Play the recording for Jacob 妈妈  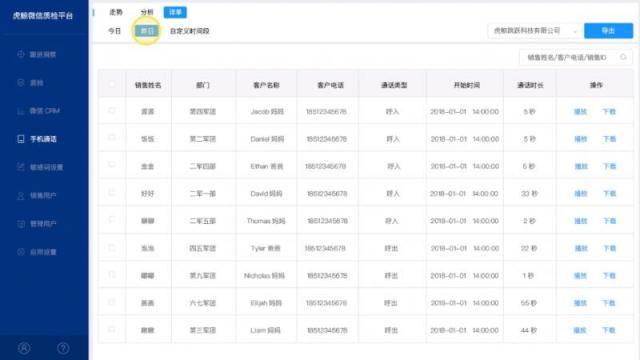pyautogui.click(x=580, y=111)
